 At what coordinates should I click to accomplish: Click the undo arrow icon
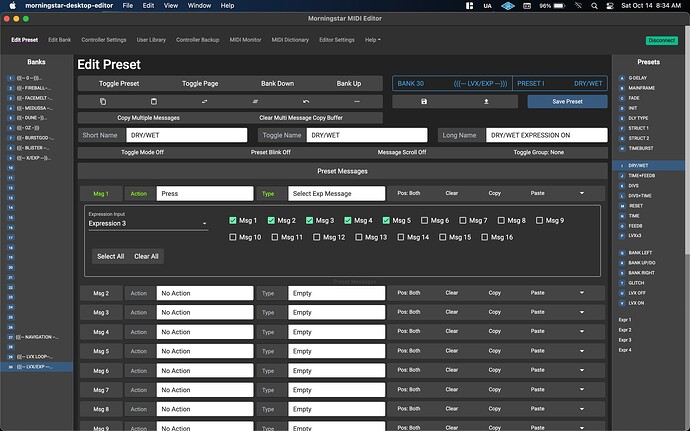coord(306,102)
